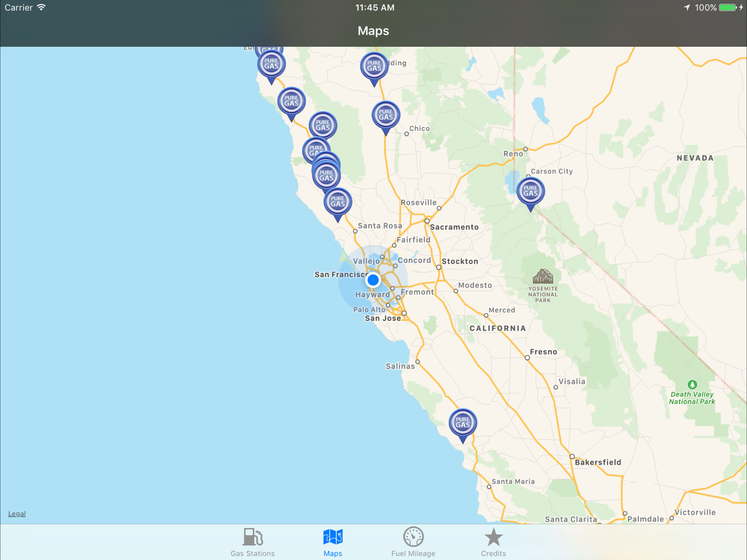Tap the Yosemite National Park landmark icon
Screen dimensions: 747x560
pos(543,276)
